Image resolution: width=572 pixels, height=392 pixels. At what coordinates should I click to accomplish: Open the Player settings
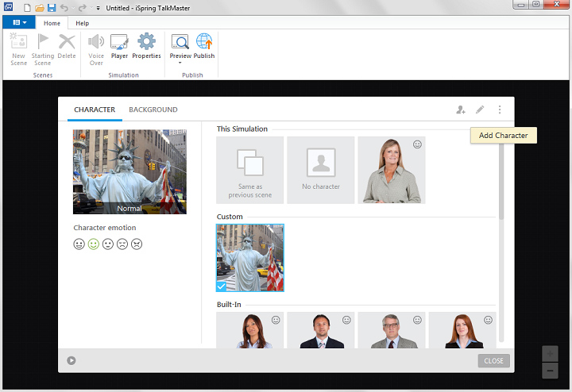point(119,46)
